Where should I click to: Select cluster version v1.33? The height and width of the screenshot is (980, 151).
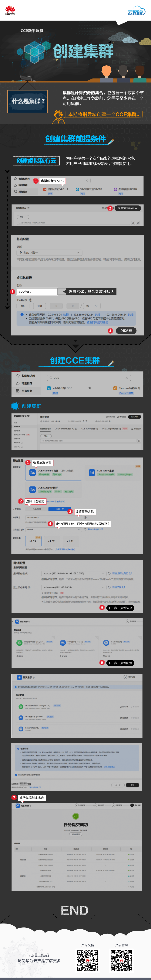[x=33, y=541]
